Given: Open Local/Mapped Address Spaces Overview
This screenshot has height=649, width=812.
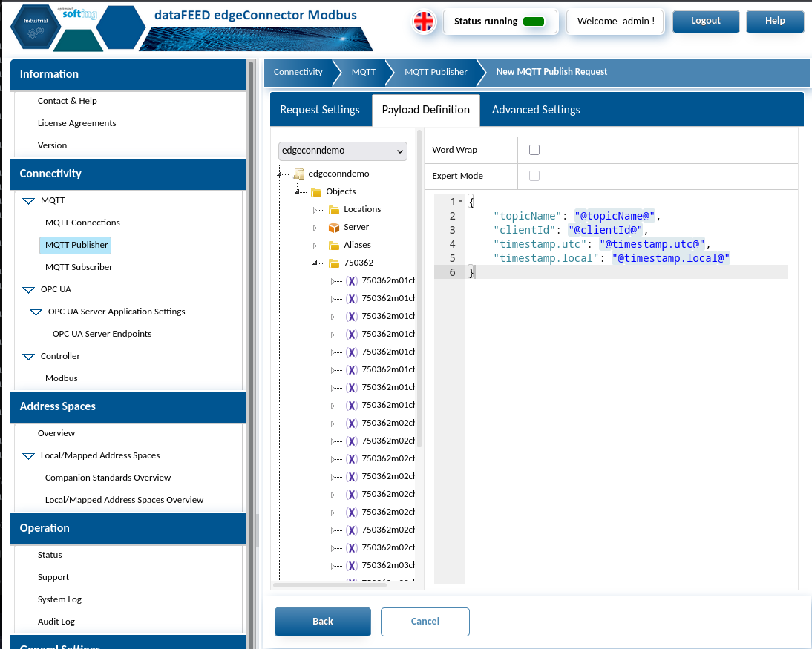Looking at the screenshot, I should 124,500.
